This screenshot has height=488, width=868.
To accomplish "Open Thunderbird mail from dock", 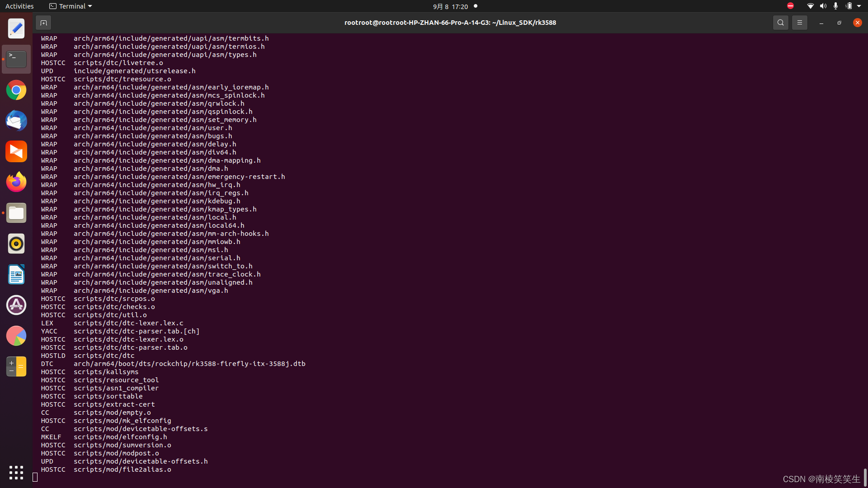I will click(x=16, y=121).
